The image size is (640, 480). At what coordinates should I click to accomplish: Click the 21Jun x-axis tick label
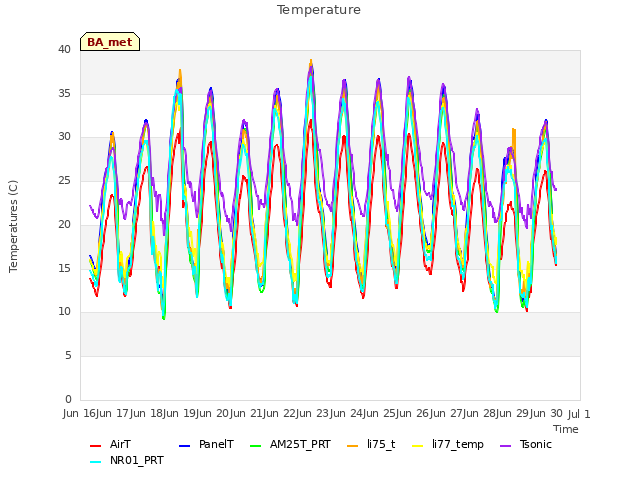coord(264,414)
